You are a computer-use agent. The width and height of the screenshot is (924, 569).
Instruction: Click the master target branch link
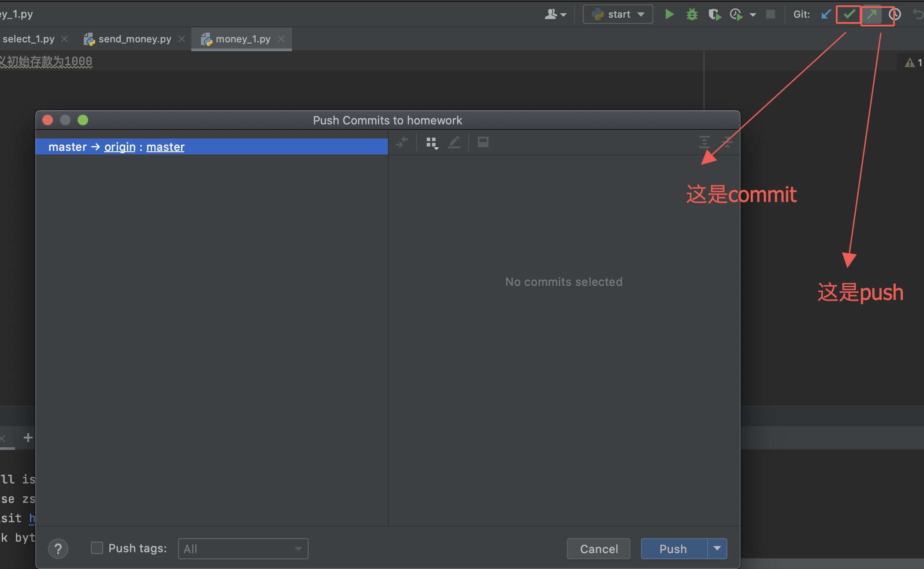pos(165,147)
